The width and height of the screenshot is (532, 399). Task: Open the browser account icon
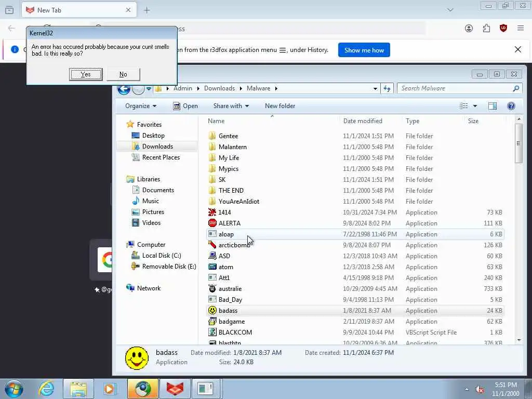tap(469, 29)
